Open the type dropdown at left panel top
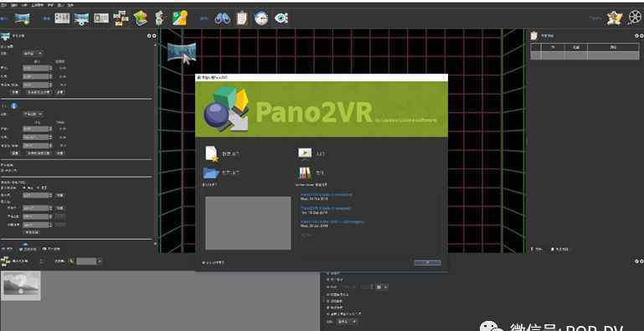The width and height of the screenshot is (644, 331). [33, 53]
